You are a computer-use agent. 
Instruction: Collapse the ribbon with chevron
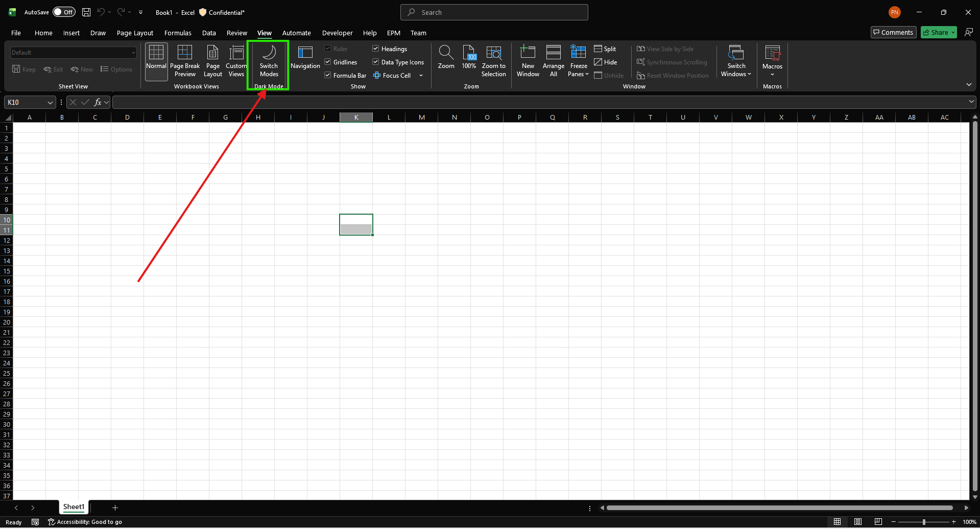tap(969, 85)
